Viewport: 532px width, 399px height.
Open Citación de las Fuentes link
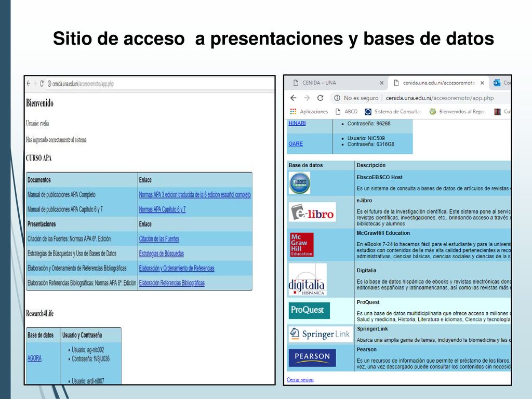(x=159, y=239)
